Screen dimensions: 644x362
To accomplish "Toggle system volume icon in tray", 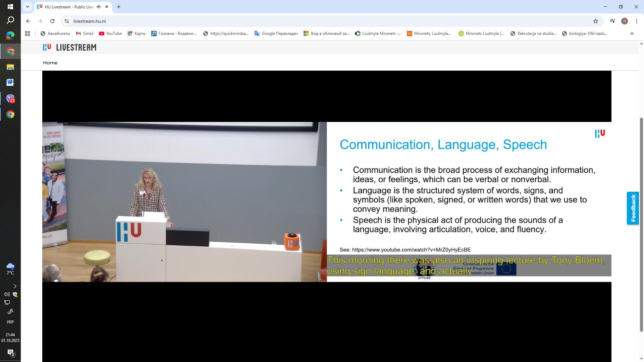I will tap(7, 294).
